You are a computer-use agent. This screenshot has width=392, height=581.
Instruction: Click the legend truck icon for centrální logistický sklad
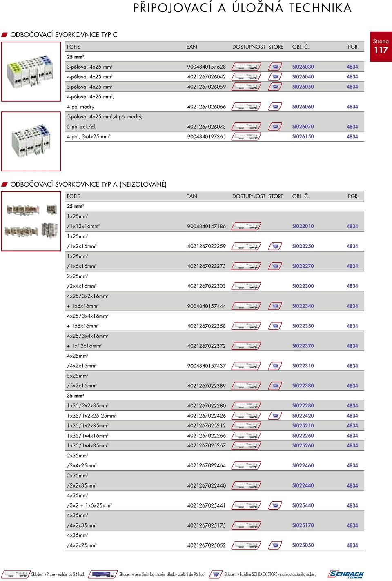tap(103, 574)
